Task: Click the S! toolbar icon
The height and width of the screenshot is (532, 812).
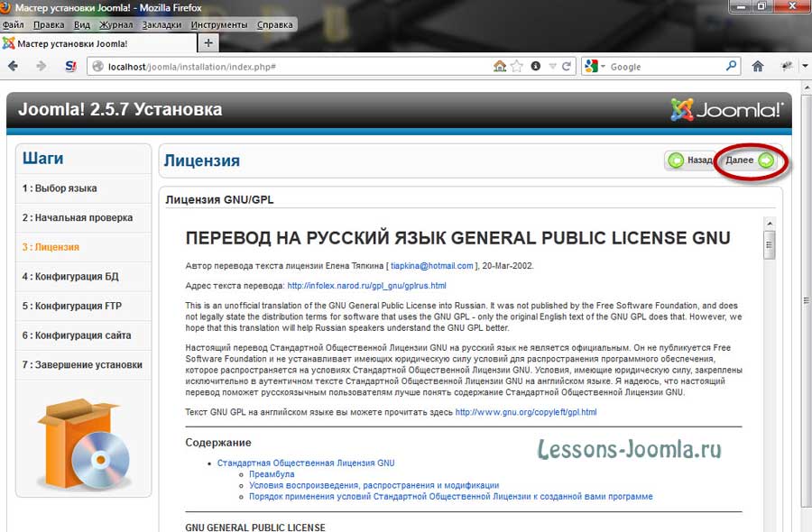Action: 70,66
